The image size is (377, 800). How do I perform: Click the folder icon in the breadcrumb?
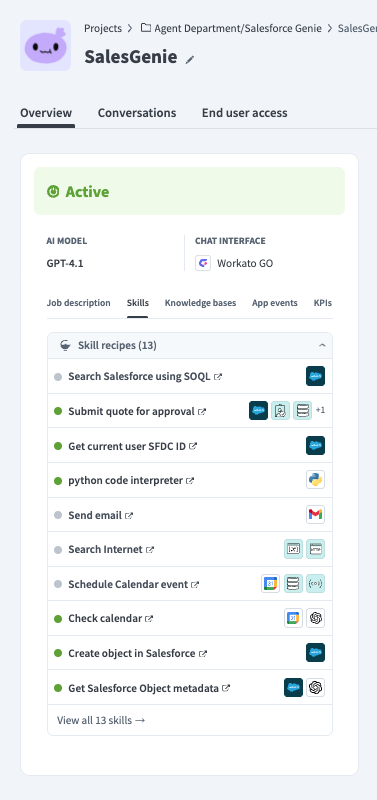tap(146, 28)
